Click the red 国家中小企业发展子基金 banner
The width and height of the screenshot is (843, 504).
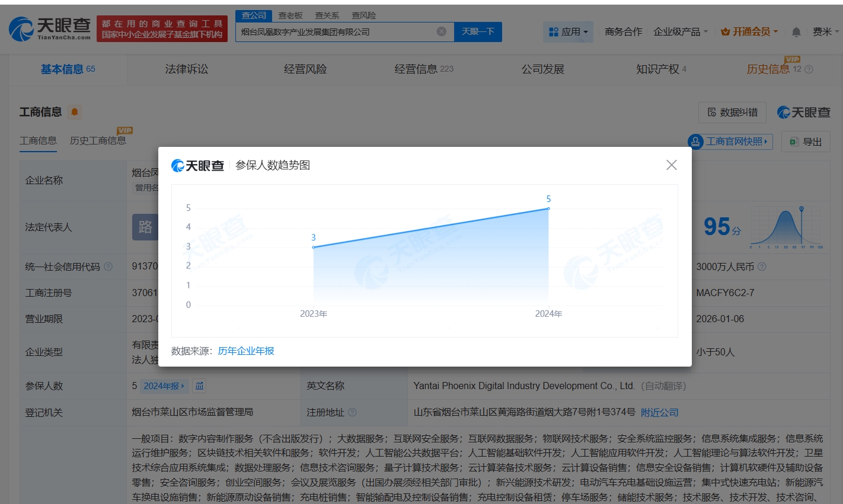tap(162, 28)
